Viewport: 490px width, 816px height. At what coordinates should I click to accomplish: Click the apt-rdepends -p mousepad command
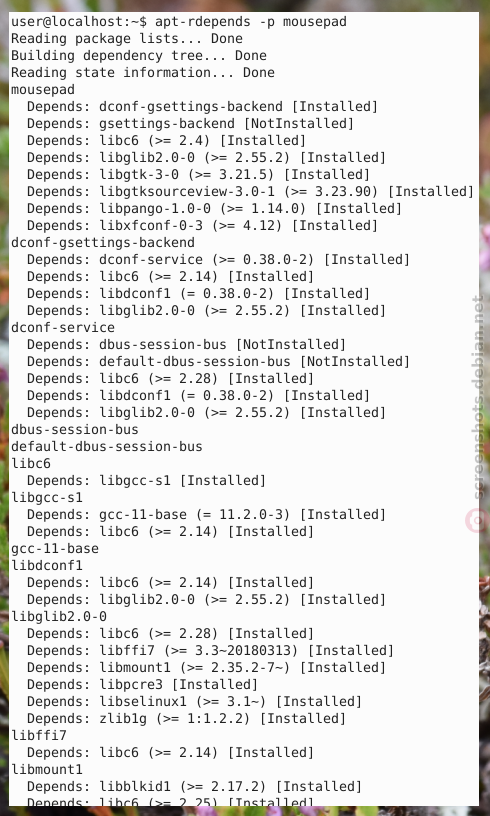[251, 22]
